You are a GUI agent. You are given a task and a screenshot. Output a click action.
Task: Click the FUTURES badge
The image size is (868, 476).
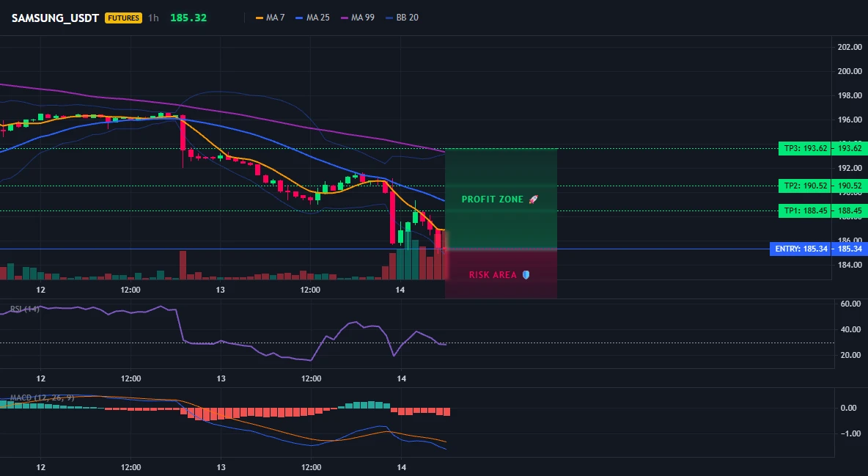tap(123, 18)
